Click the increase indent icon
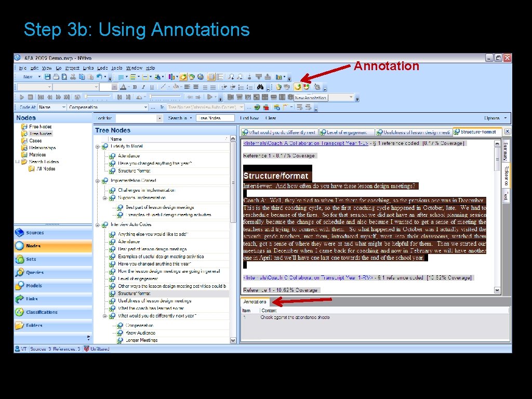 (232, 87)
